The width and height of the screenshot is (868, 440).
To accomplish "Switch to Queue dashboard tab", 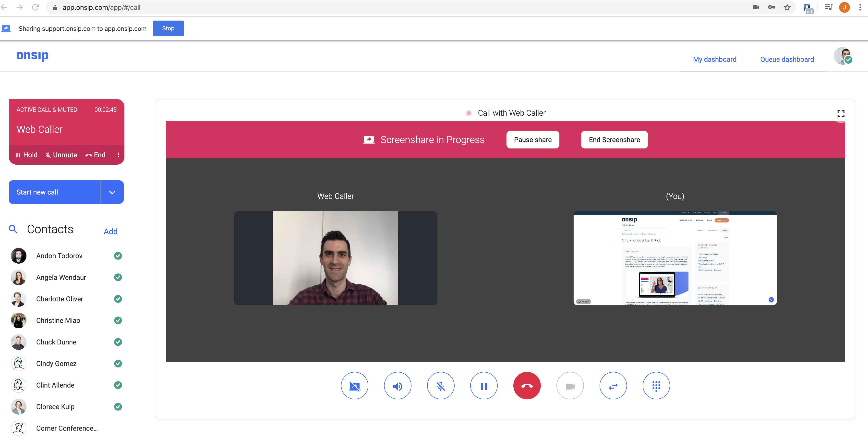I will click(x=787, y=59).
